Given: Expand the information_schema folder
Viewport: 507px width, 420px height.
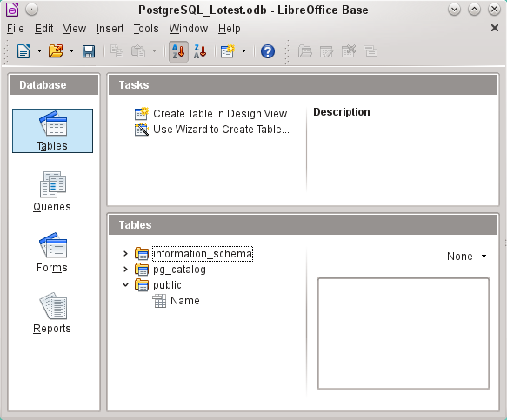Looking at the screenshot, I should [x=126, y=254].
